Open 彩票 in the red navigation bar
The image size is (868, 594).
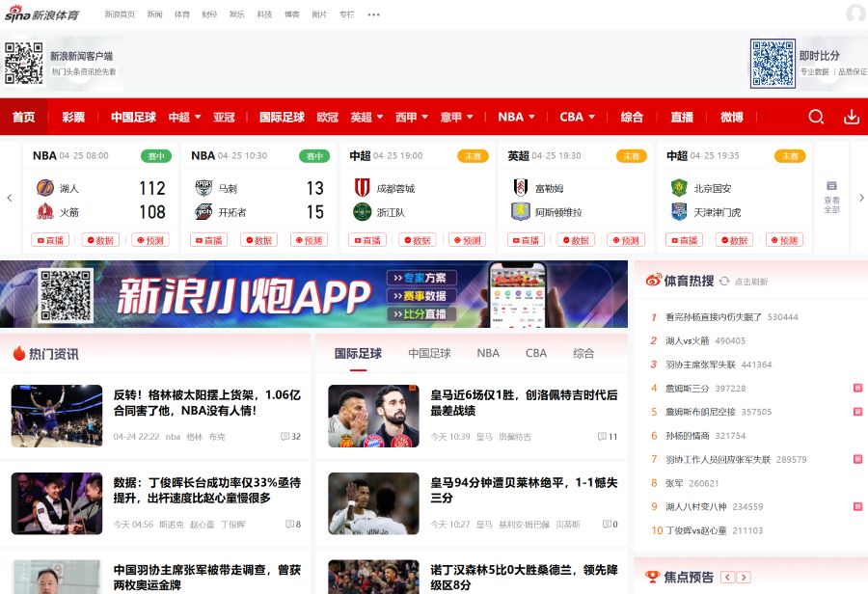[x=73, y=117]
